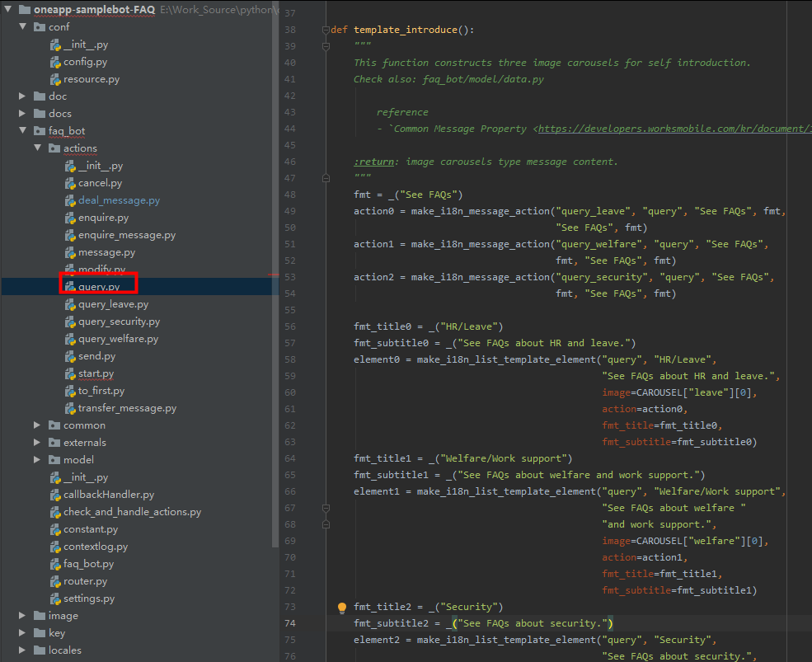Click the yellow lightbulb intention icon at line 73
The height and width of the screenshot is (662, 812).
[341, 607]
